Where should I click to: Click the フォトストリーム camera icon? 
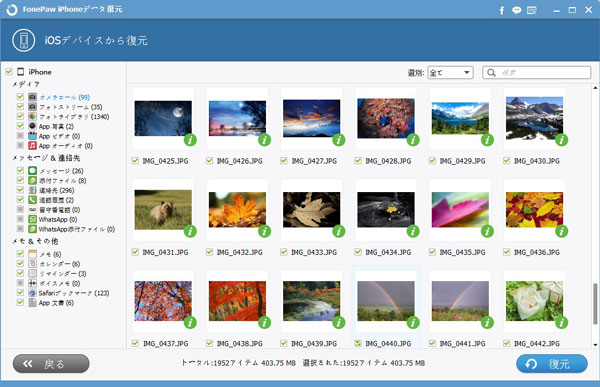pyautogui.click(x=33, y=106)
